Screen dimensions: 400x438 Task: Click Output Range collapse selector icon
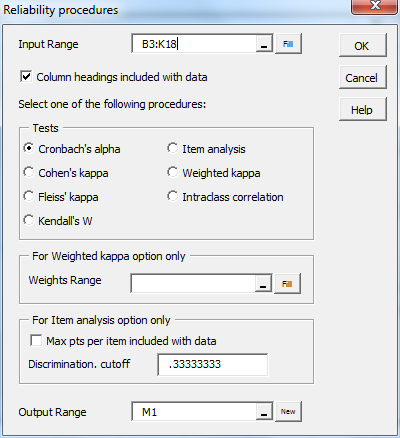(x=264, y=412)
